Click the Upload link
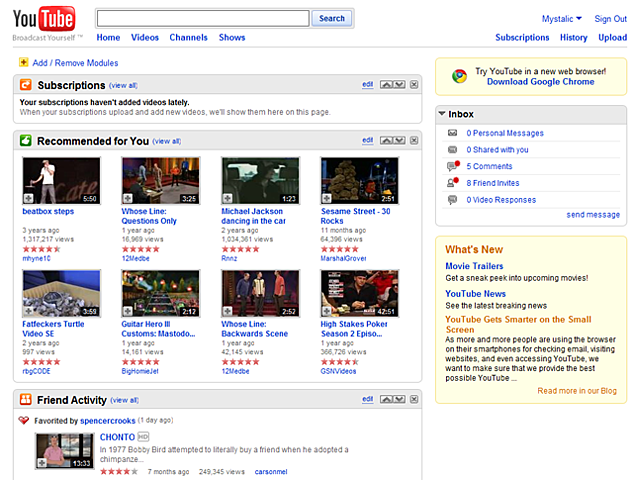633x480 pixels. [x=612, y=37]
